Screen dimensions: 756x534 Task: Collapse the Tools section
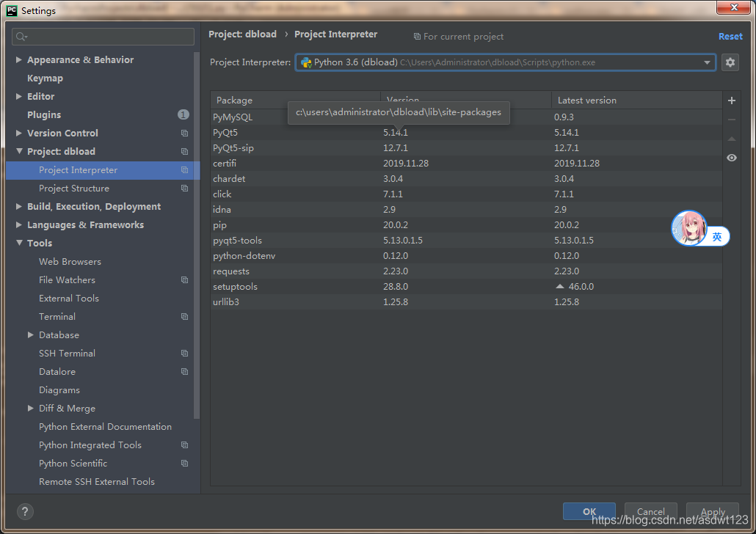coord(19,243)
